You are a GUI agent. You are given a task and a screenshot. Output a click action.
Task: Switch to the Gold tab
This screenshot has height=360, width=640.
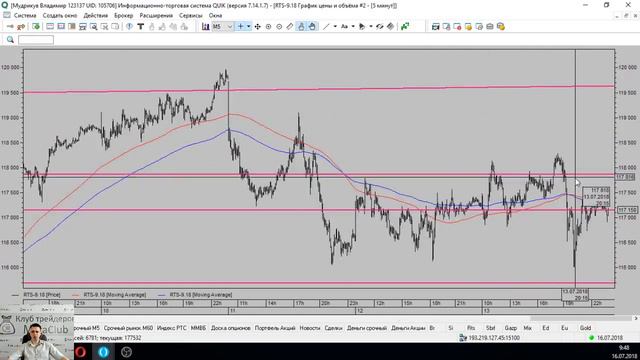point(585,328)
